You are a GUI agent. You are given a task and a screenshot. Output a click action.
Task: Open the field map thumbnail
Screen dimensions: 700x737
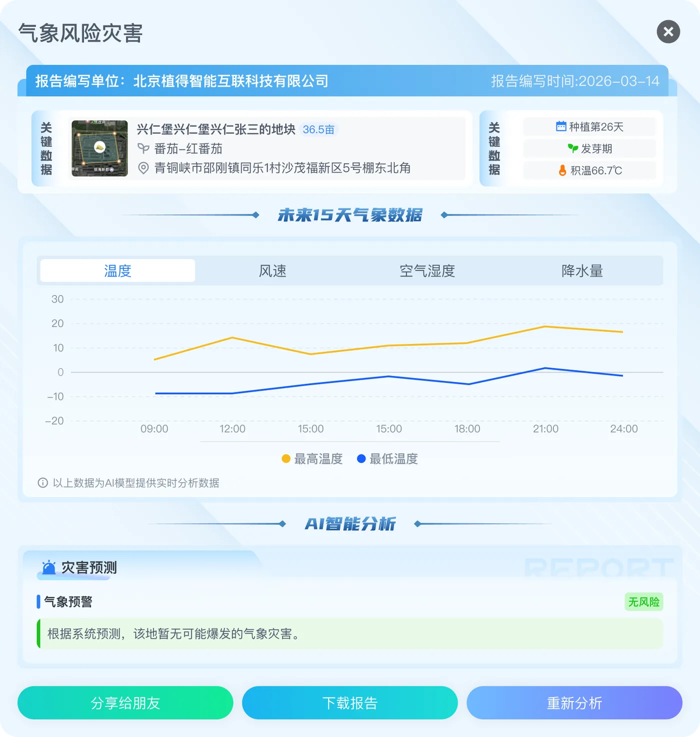coord(99,148)
